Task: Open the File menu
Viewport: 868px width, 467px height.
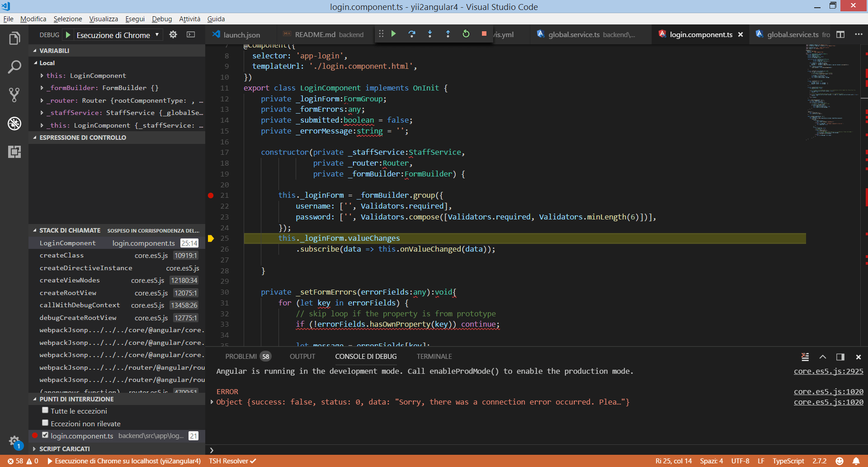Action: tap(8, 19)
